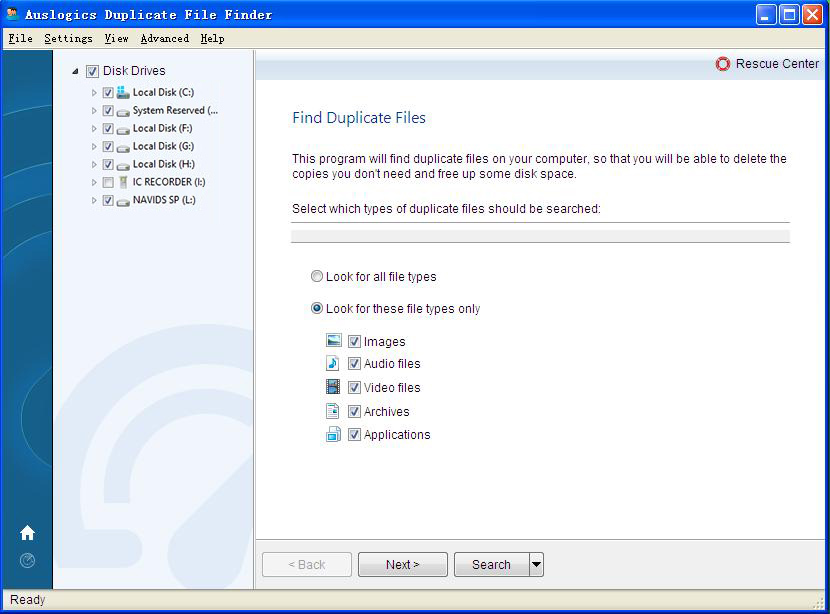Click the IC RECORDER (I:) device icon

coord(123,182)
